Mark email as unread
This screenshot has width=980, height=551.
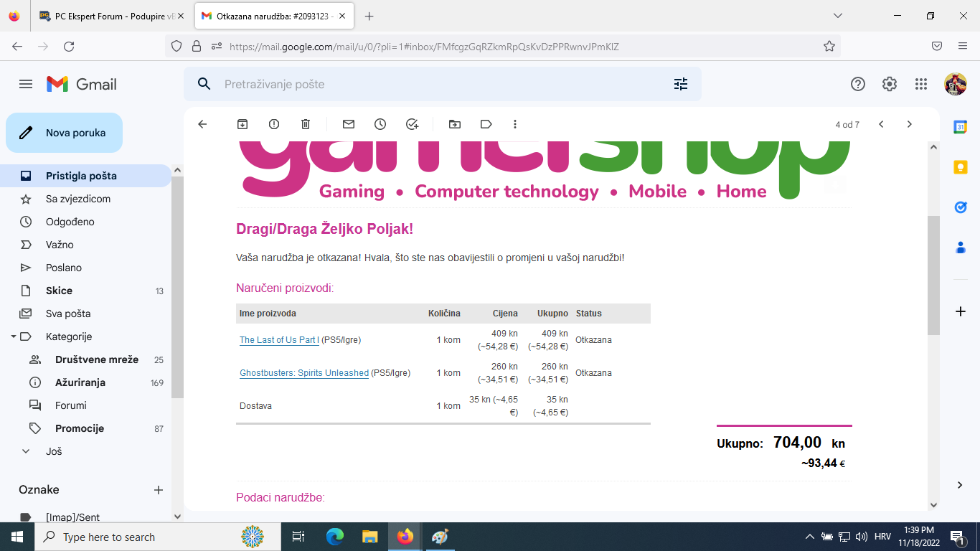point(349,124)
